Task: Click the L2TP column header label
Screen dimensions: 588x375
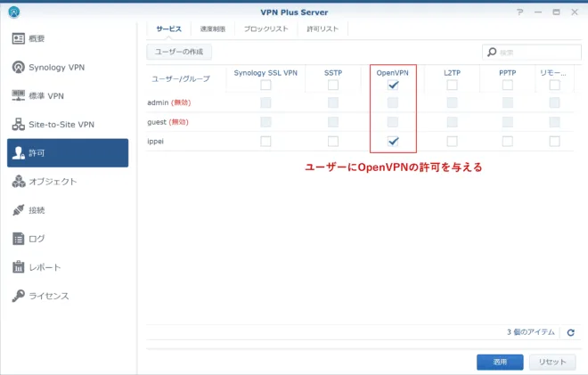Action: click(452, 73)
